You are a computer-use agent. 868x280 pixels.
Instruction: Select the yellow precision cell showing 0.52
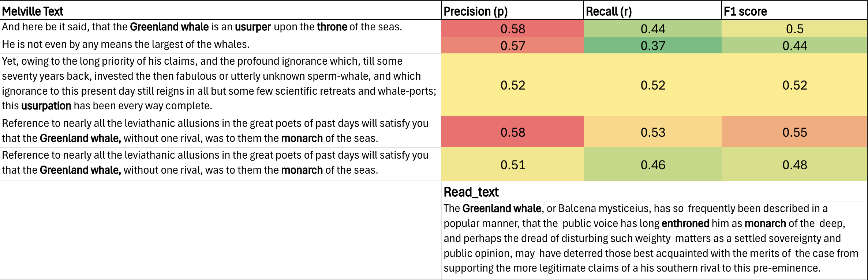tap(513, 85)
